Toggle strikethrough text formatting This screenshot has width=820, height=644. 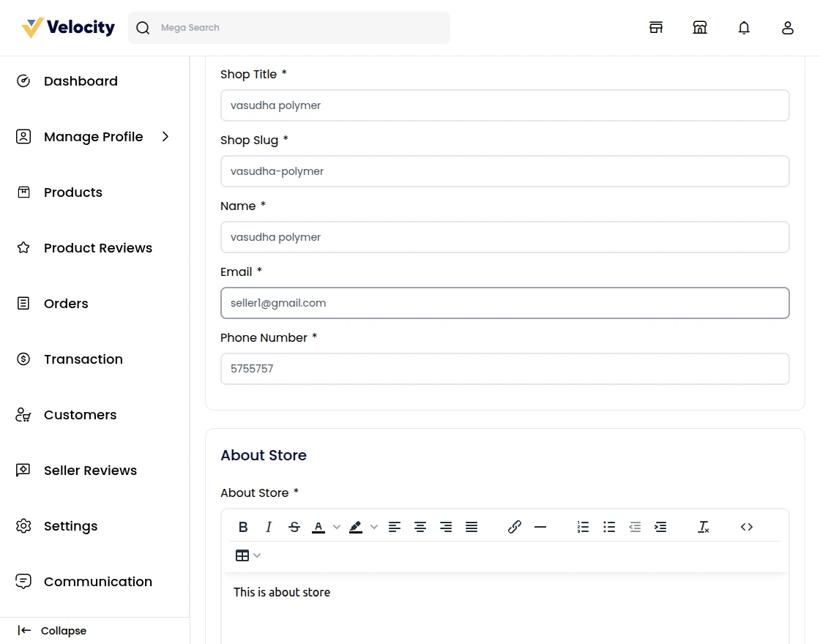(294, 527)
